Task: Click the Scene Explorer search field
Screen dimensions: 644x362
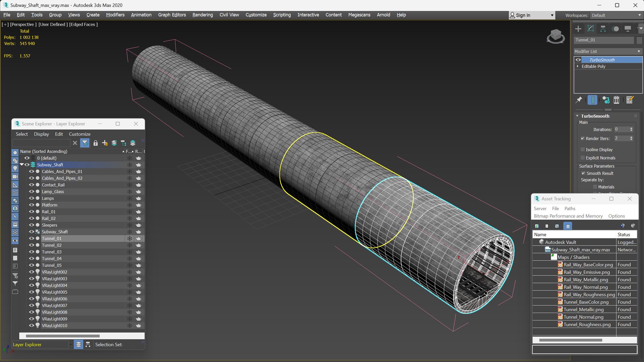Action: tap(41, 143)
